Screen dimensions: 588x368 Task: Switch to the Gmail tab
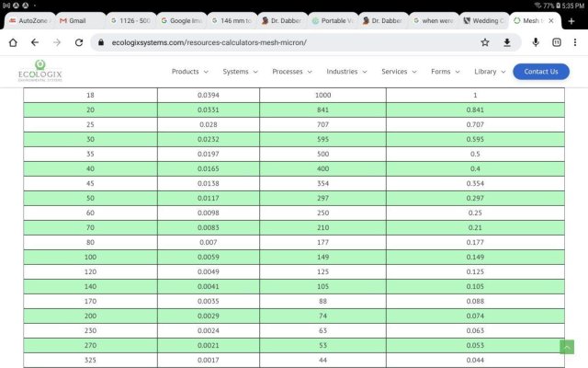coord(80,20)
